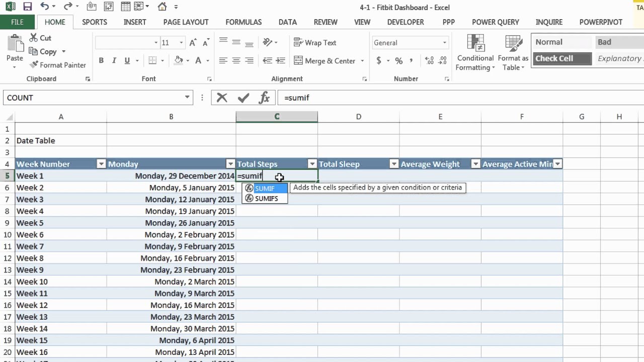This screenshot has width=644, height=362.
Task: Choose SUMIF in the function suggestions
Action: (265, 189)
